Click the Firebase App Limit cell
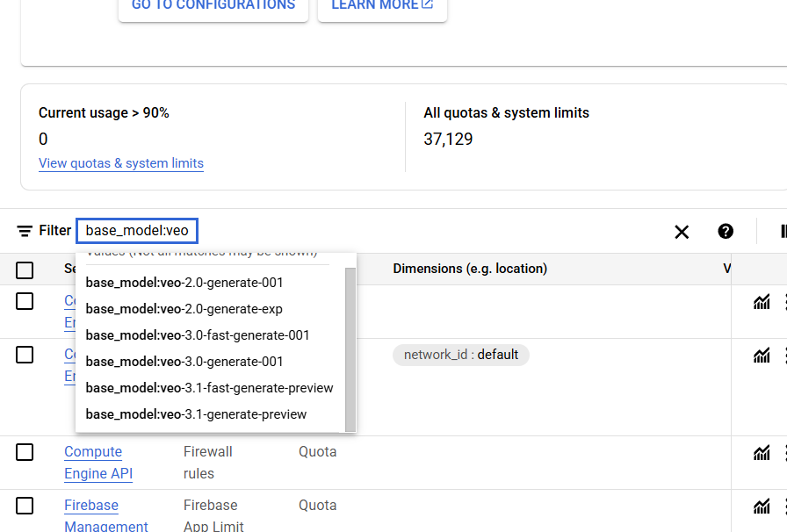This screenshot has height=532, width=787. point(213,515)
